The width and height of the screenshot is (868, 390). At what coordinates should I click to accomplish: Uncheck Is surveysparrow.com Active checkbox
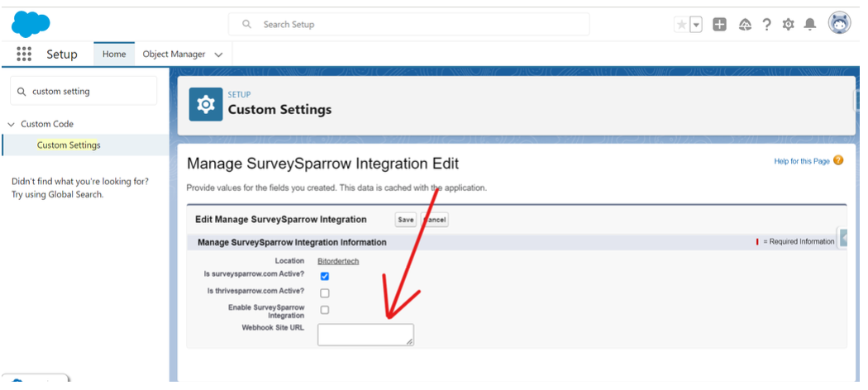[325, 276]
